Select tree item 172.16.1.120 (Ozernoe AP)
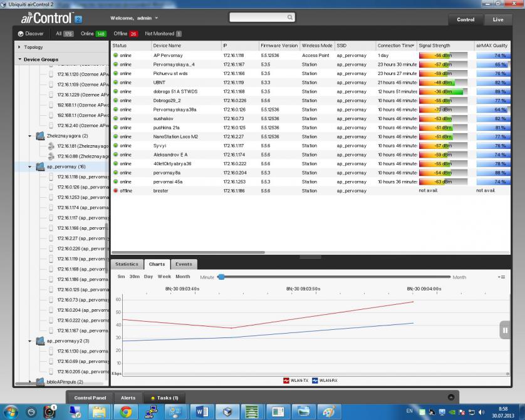Image resolution: width=525 pixels, height=420 pixels. (83, 74)
